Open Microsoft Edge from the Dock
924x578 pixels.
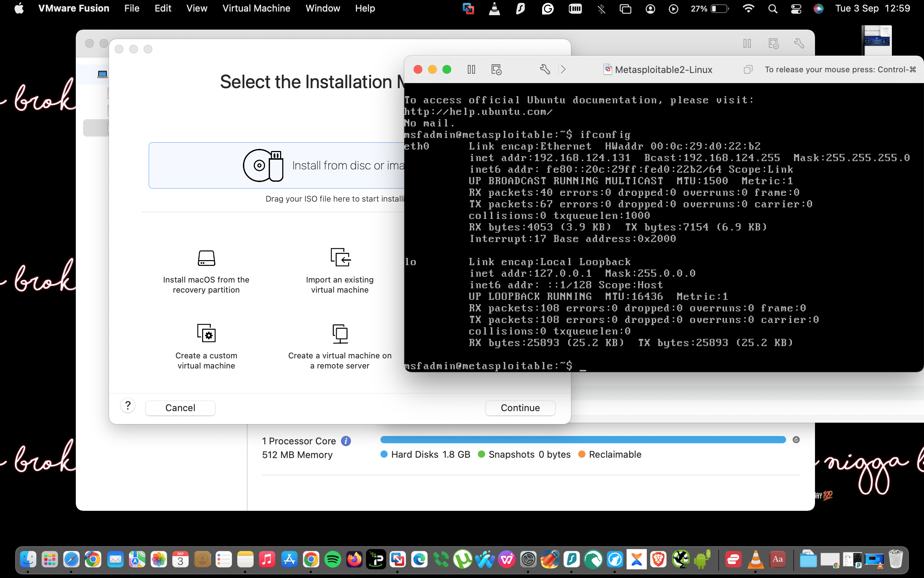(x=419, y=560)
